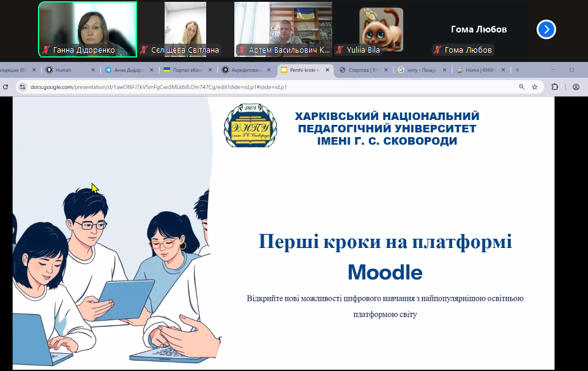Close the Анна Дидоре tab
This screenshot has height=371, width=588.
[152, 70]
